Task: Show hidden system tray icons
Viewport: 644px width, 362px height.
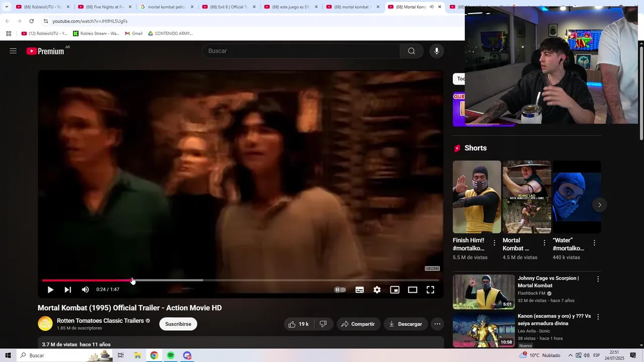Action: click(570, 355)
